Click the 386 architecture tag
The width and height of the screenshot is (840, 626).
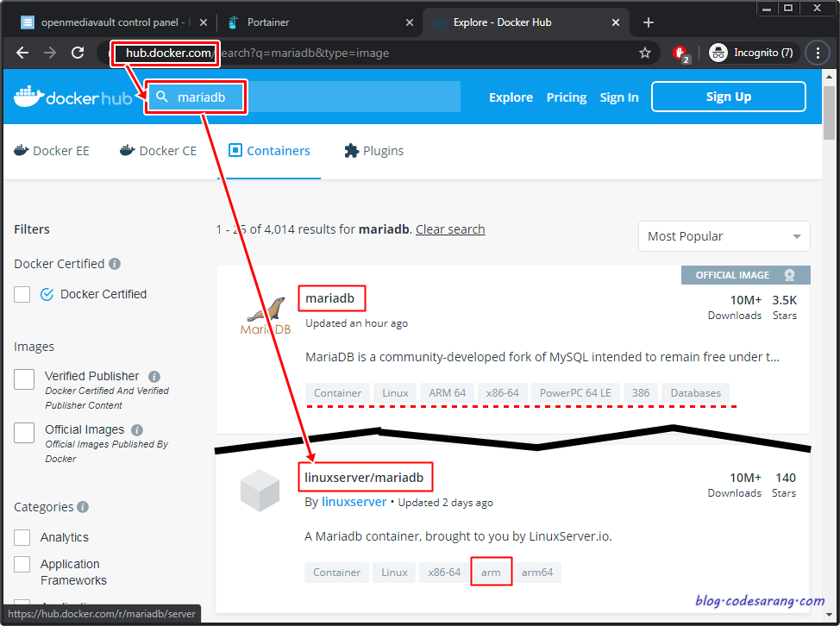click(x=641, y=393)
